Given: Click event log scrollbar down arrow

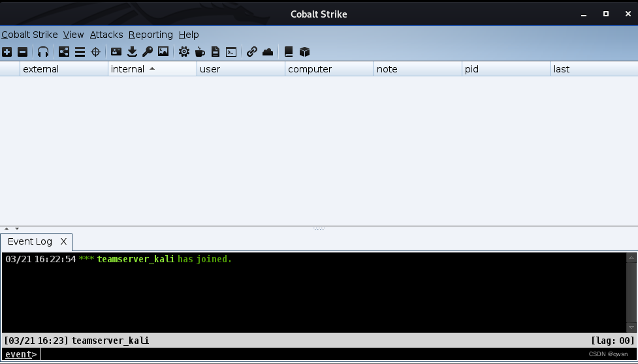Looking at the screenshot, I should click(631, 327).
